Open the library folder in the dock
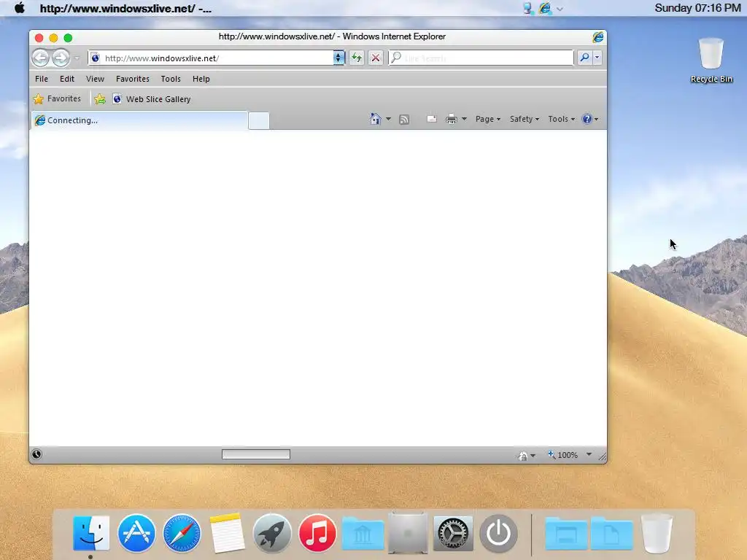The image size is (747, 560). pyautogui.click(x=363, y=533)
